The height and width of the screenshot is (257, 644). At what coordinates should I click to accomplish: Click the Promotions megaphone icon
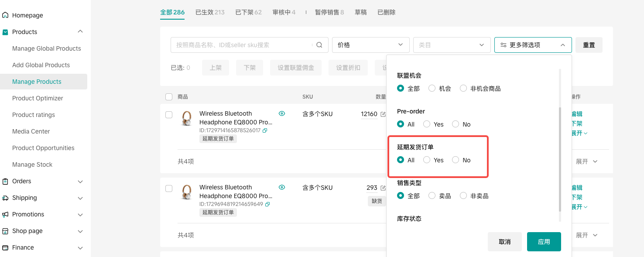tap(5, 214)
